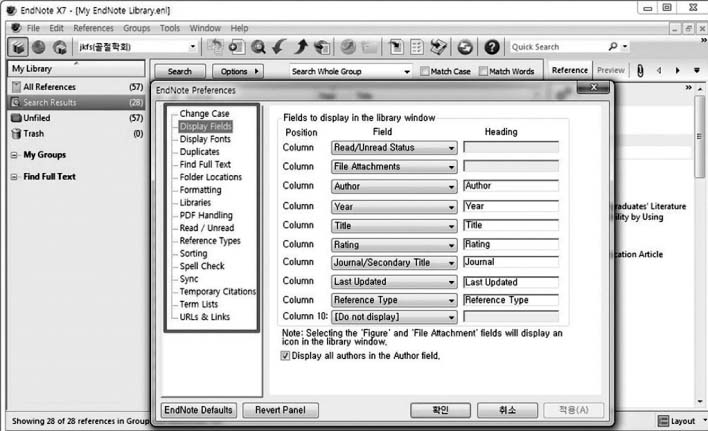Toggle the Match Case checkbox
This screenshot has height=431, width=708.
(x=424, y=71)
